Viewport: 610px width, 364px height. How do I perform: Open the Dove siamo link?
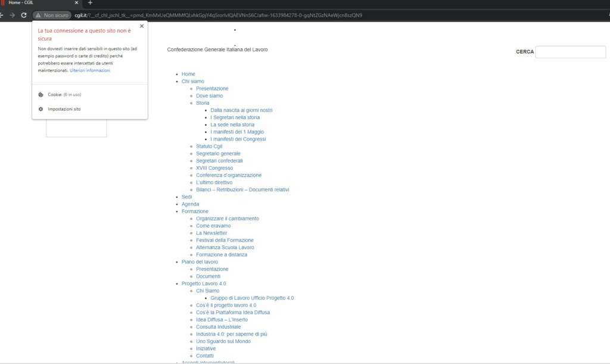(209, 96)
